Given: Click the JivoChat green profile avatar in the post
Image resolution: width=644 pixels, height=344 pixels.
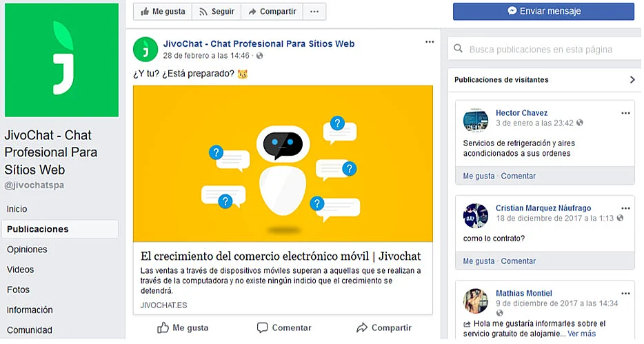Looking at the screenshot, I should [145, 49].
